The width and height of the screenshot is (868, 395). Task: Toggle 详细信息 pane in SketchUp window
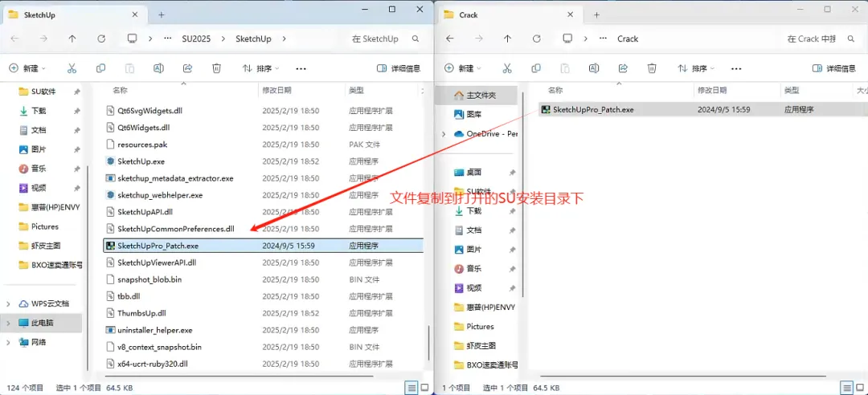point(399,68)
